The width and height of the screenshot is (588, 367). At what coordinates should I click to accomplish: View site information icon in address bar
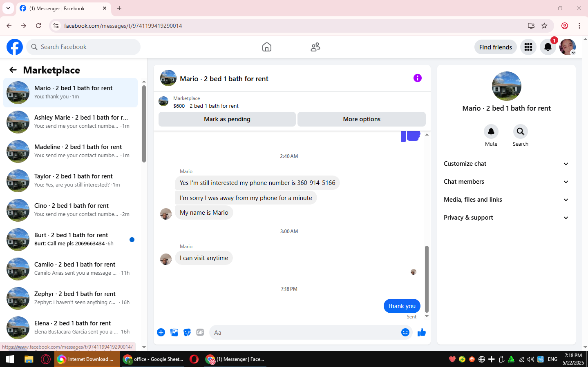[x=56, y=26]
